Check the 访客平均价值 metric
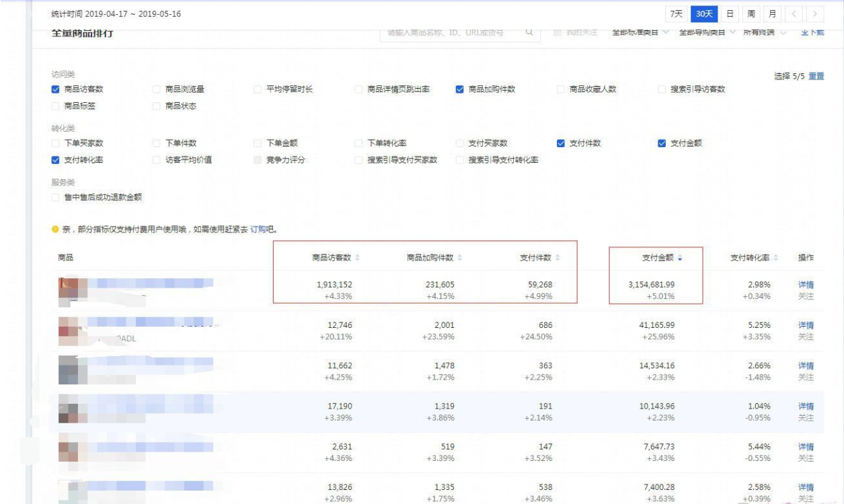The image size is (844, 504). pos(157,160)
